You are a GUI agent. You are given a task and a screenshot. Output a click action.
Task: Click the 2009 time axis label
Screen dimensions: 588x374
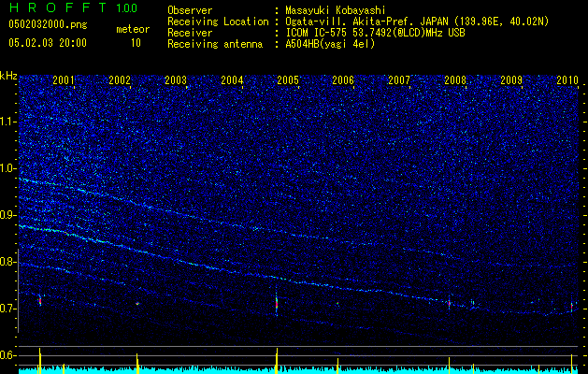[x=511, y=79]
